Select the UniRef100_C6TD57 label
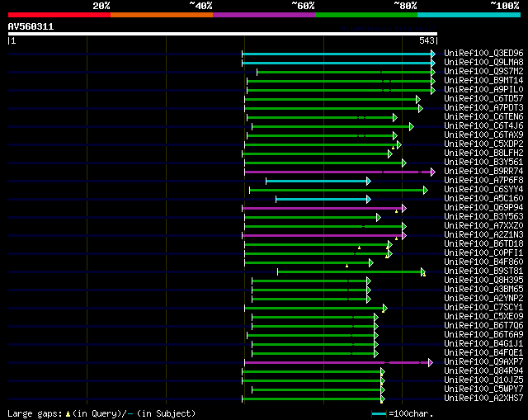This screenshot has height=420, width=528. click(x=483, y=99)
